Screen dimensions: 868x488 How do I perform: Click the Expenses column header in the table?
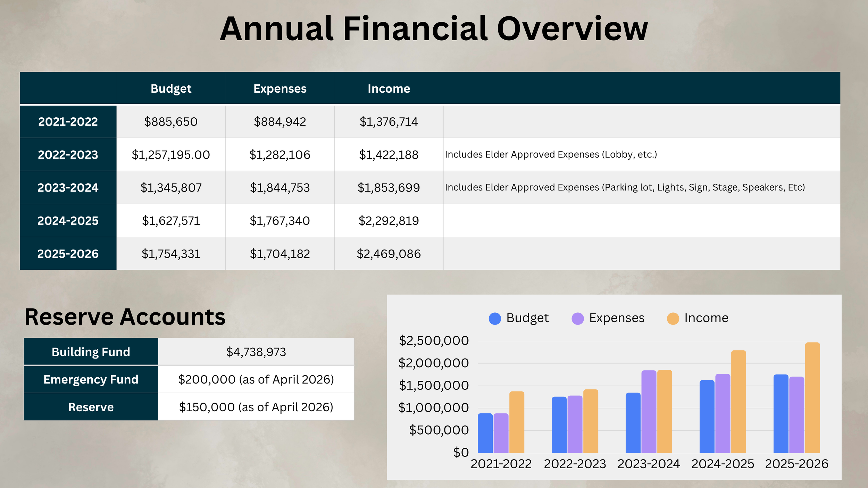tap(280, 89)
